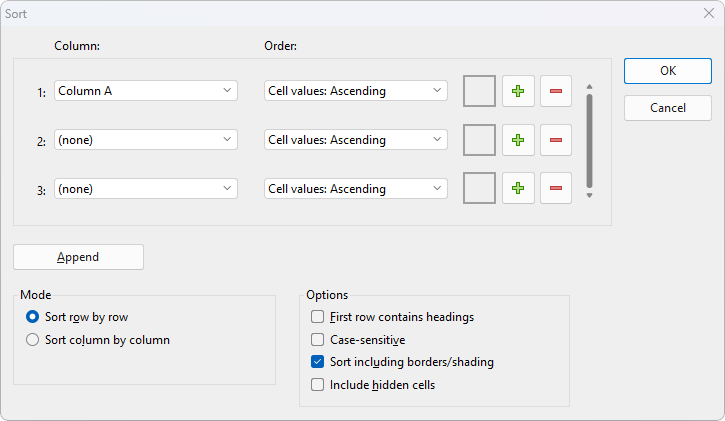Add a sort level with row 2 plus icon

point(518,140)
